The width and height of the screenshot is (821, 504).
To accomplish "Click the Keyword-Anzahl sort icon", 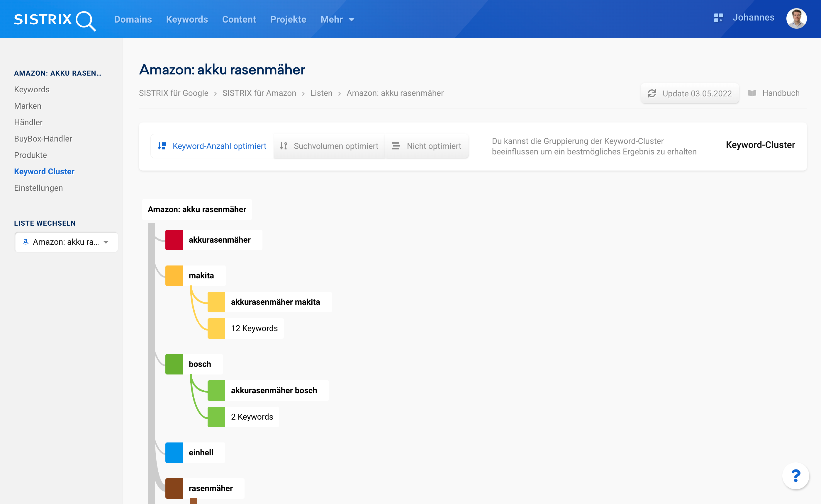I will point(162,146).
